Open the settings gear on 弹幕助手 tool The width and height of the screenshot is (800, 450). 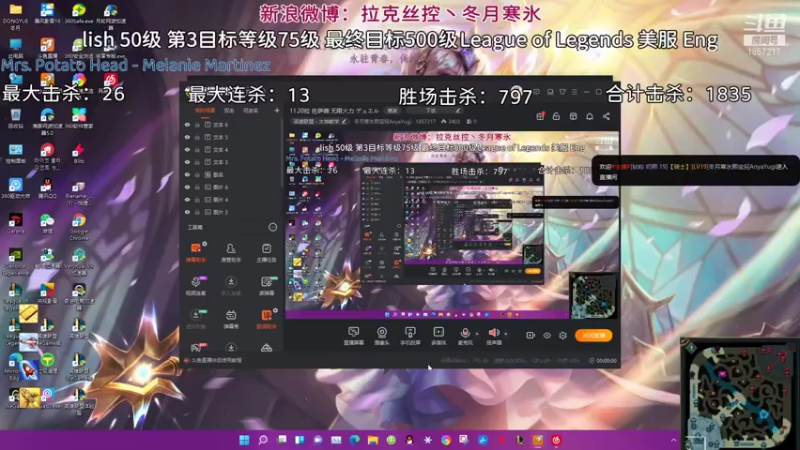pos(205,244)
